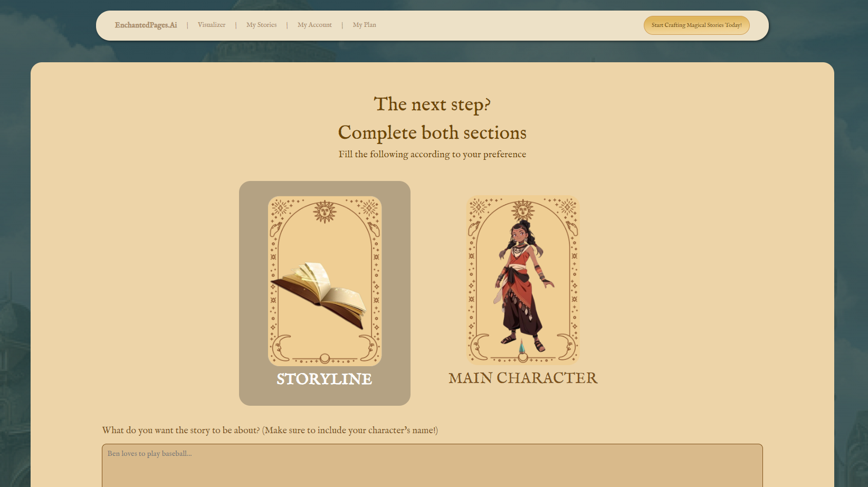Click the STORYLINE card label
This screenshot has height=487, width=868.
point(325,379)
